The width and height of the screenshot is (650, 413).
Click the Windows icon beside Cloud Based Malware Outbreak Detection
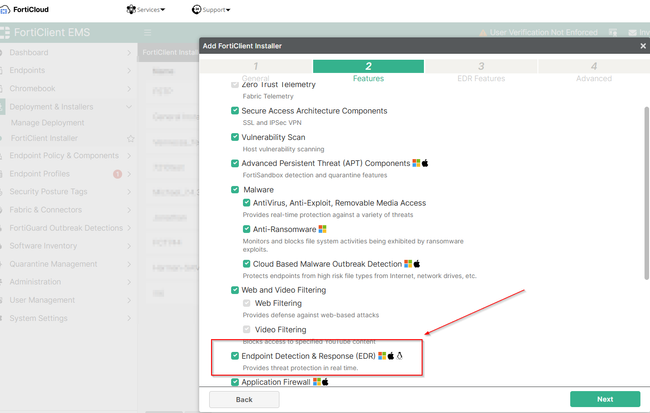tap(408, 264)
